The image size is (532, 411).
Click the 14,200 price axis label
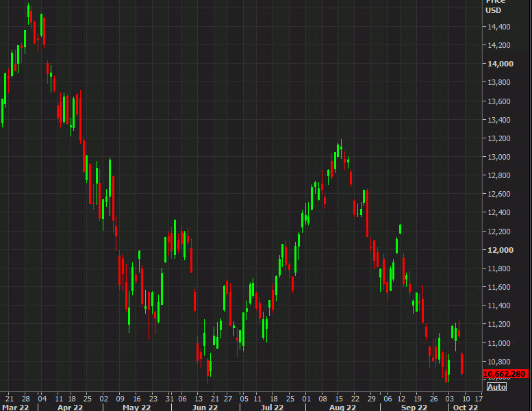(498, 45)
